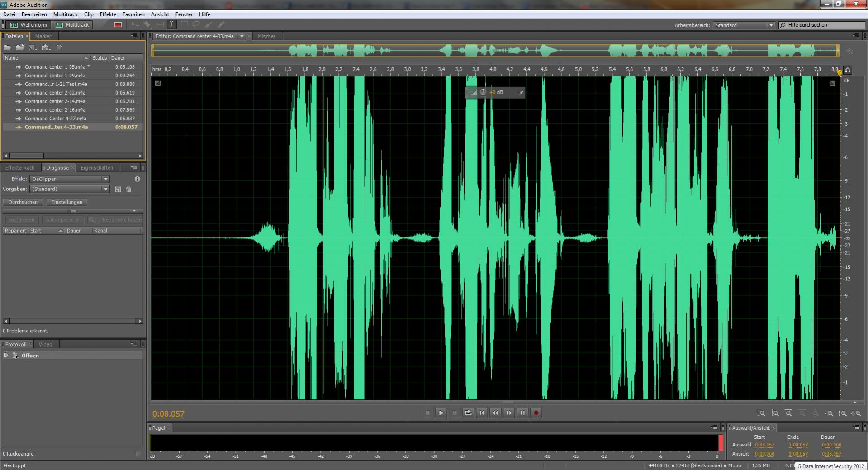Toggle the spectral frequency display button

118,25
